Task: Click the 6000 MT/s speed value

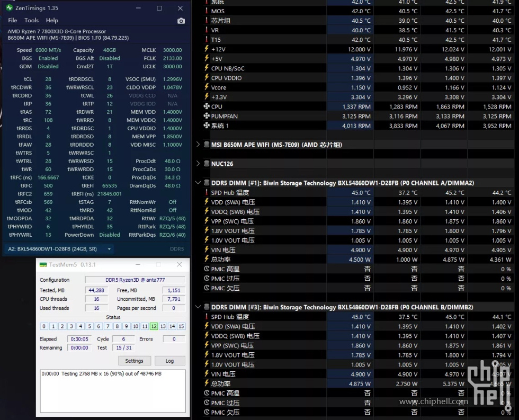Action: (48, 50)
